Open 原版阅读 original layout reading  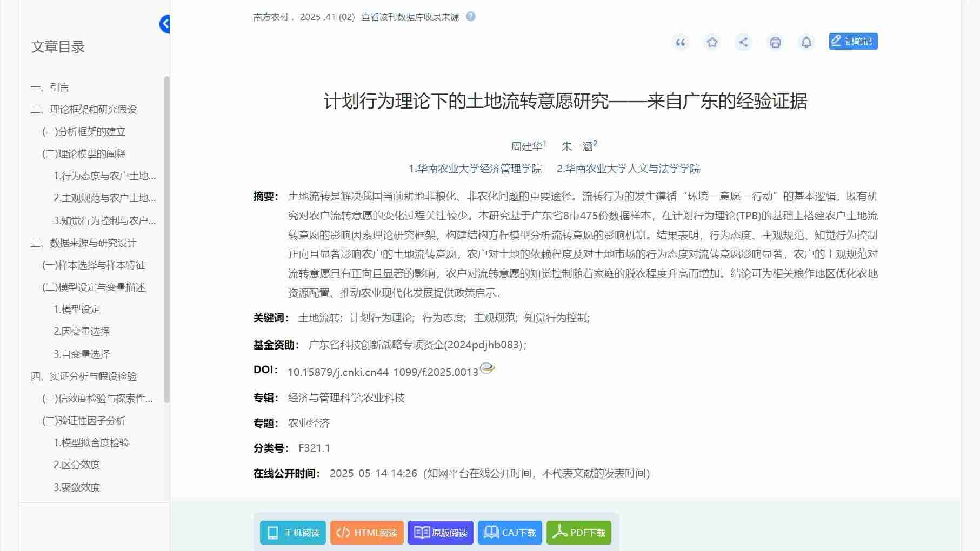click(x=440, y=532)
